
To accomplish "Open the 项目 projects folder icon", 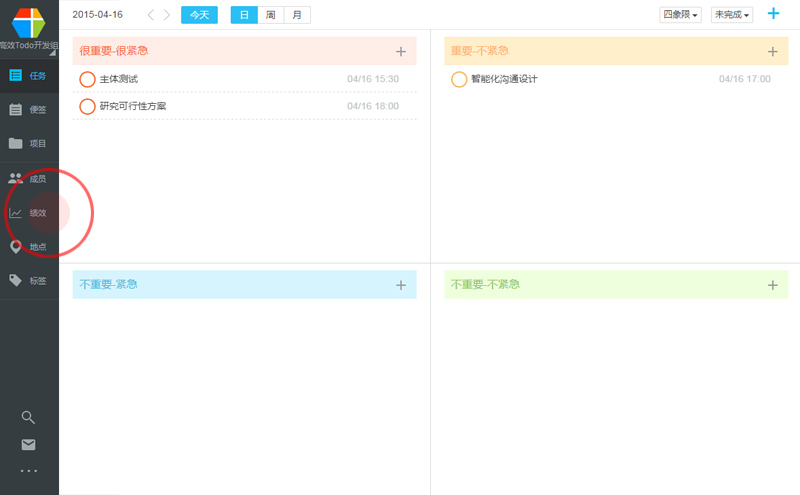I will click(16, 144).
